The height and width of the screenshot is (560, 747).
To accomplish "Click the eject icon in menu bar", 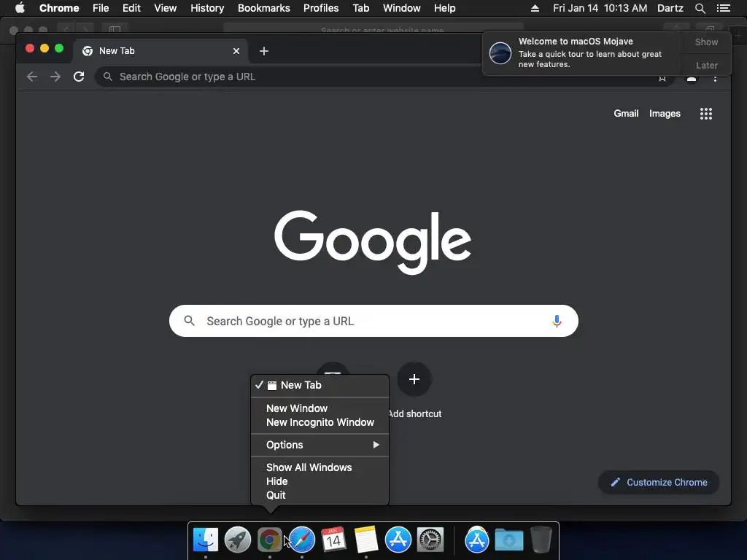I will tap(535, 8).
